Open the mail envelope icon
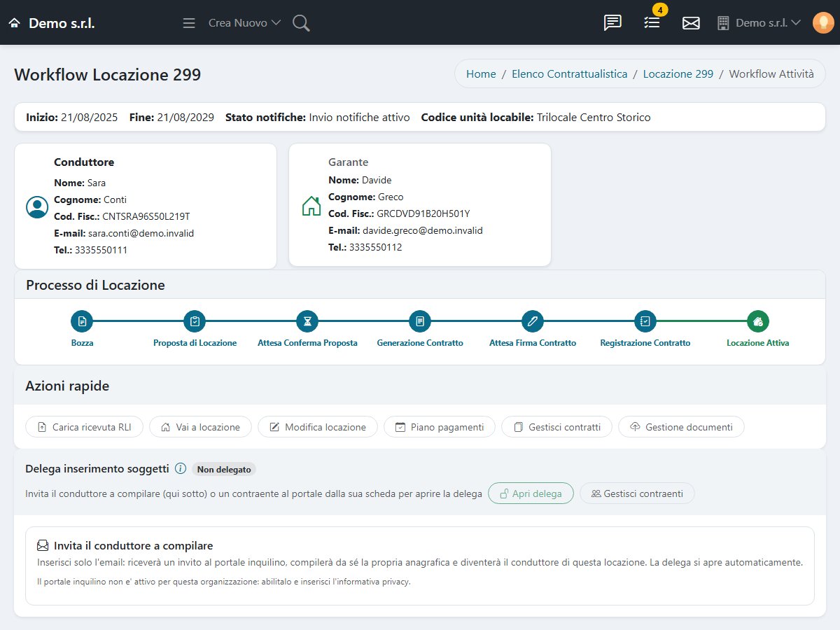This screenshot has height=630, width=840. coord(691,23)
